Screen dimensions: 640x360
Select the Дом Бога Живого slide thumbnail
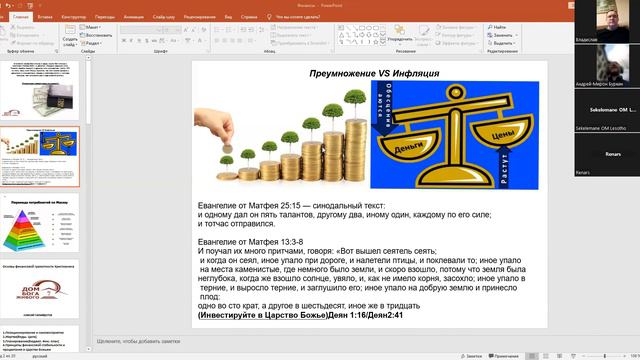pyautogui.click(x=40, y=289)
